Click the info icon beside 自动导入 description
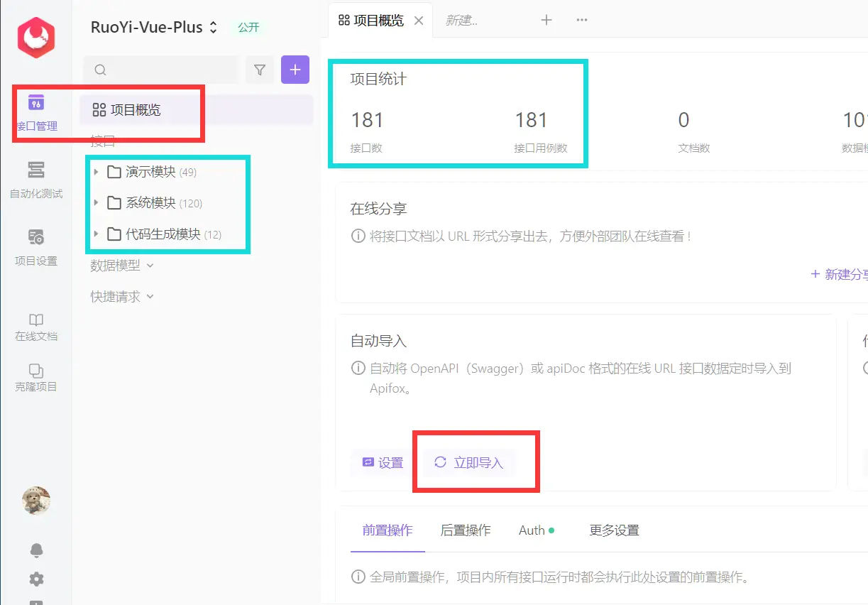The height and width of the screenshot is (605, 868). (358, 369)
